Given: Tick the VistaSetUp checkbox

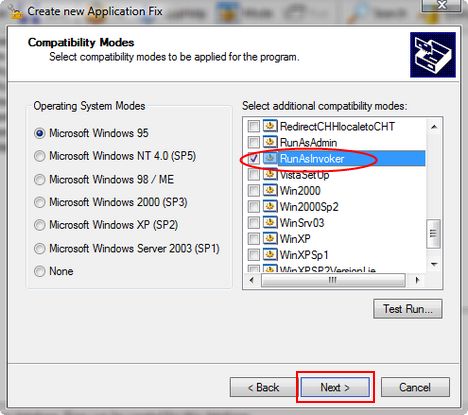Looking at the screenshot, I should point(254,174).
